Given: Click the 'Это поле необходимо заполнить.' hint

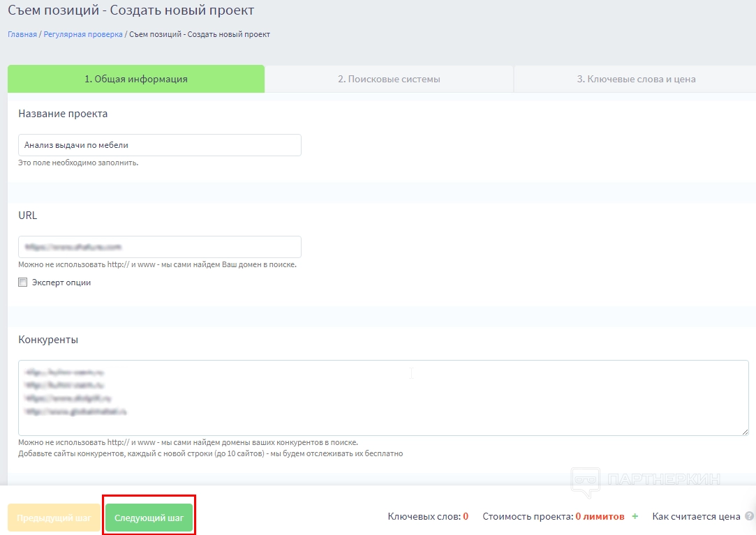Looking at the screenshot, I should (x=78, y=163).
